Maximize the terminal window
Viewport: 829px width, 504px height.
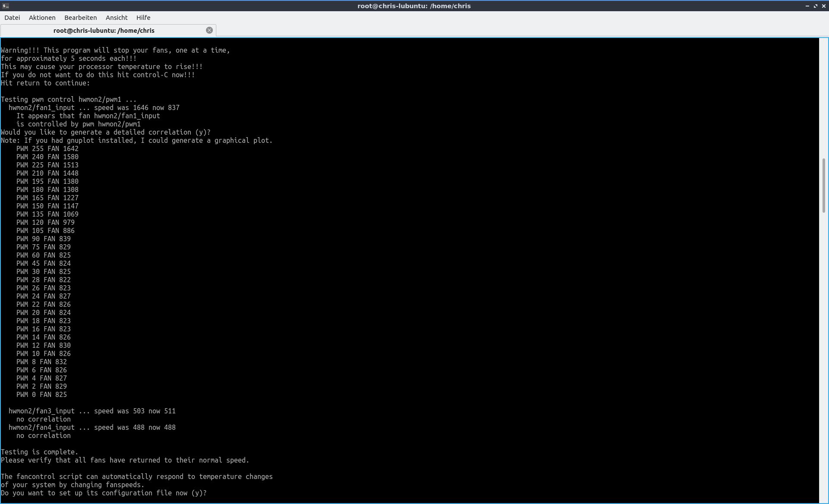(x=815, y=6)
